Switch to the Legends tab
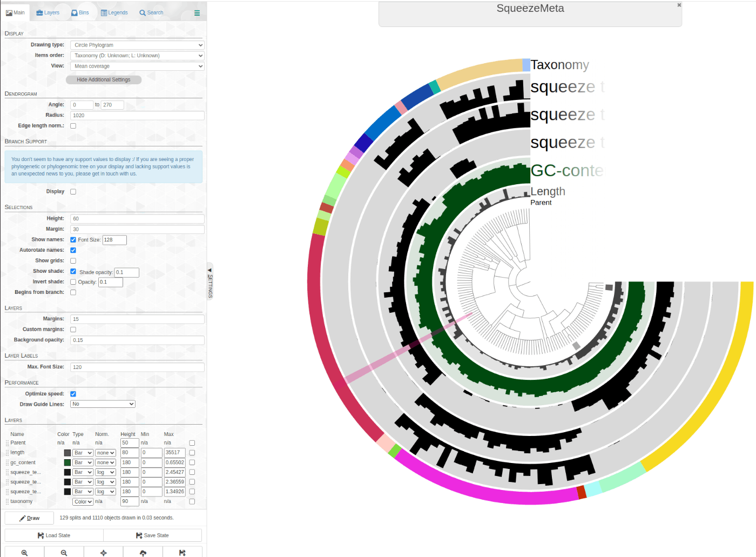Screen dimensions: 756x557 point(114,13)
